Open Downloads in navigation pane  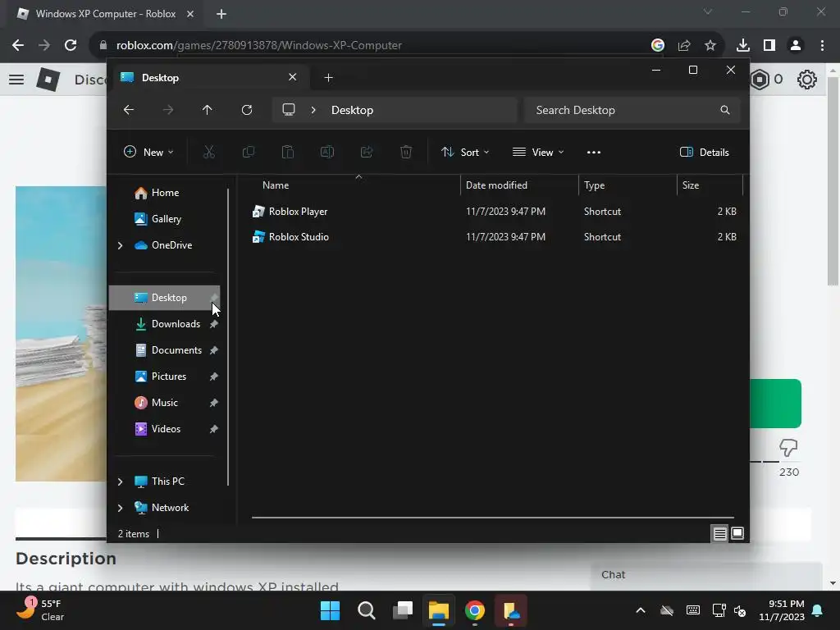(176, 324)
